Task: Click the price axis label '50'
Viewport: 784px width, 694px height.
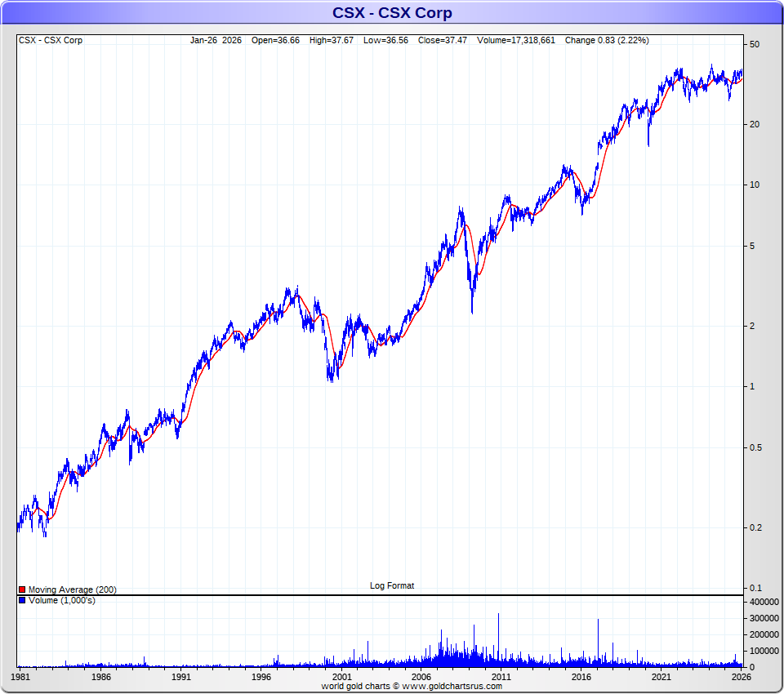Action: tap(755, 44)
